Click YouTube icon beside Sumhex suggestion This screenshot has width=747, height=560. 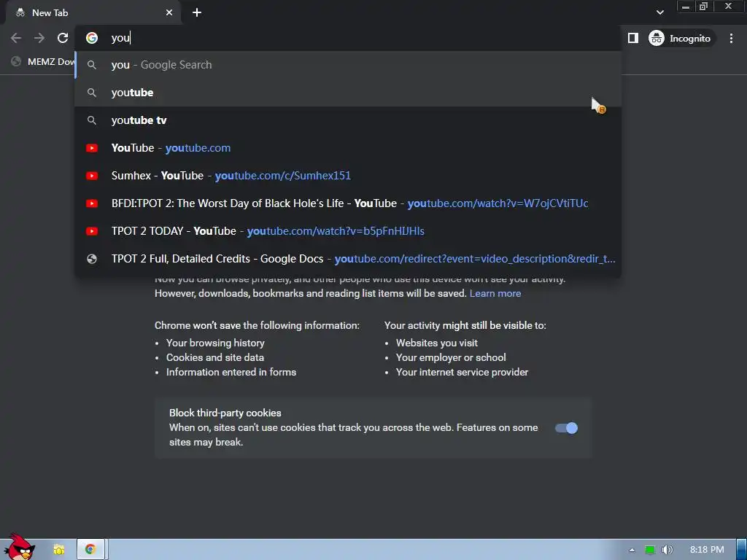coord(92,176)
